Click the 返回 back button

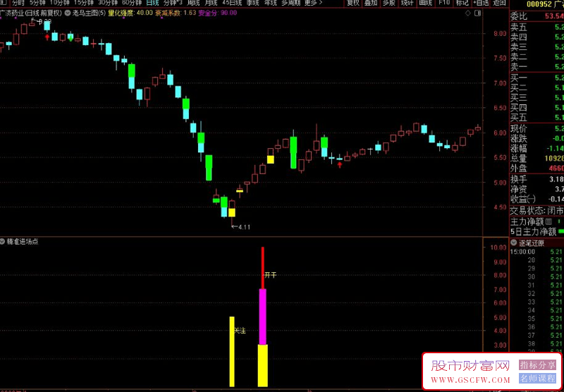click(499, 3)
